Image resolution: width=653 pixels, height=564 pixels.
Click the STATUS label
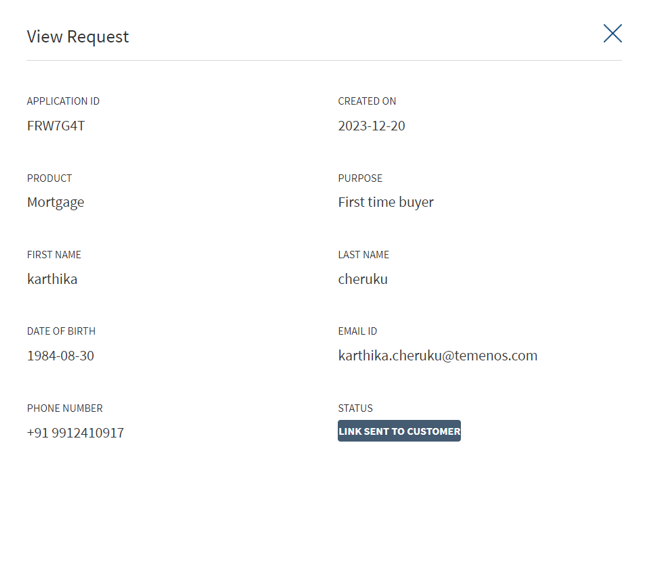[355, 408]
